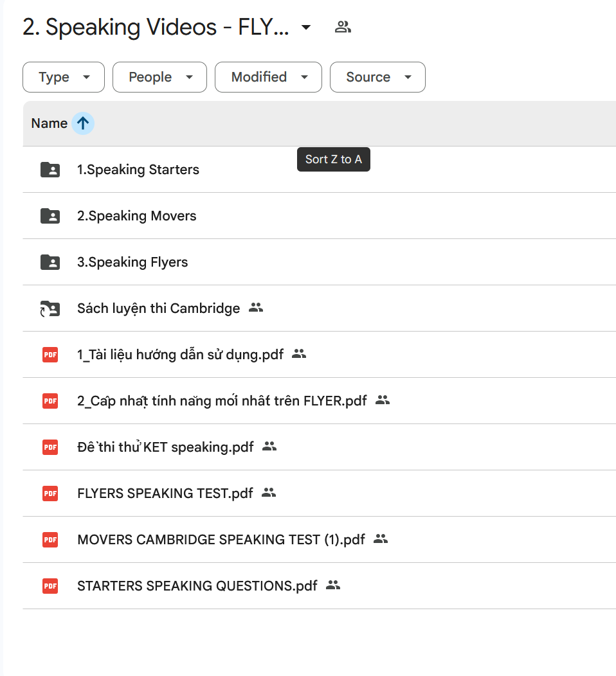
Task: Click the Name column header
Action: tap(50, 123)
